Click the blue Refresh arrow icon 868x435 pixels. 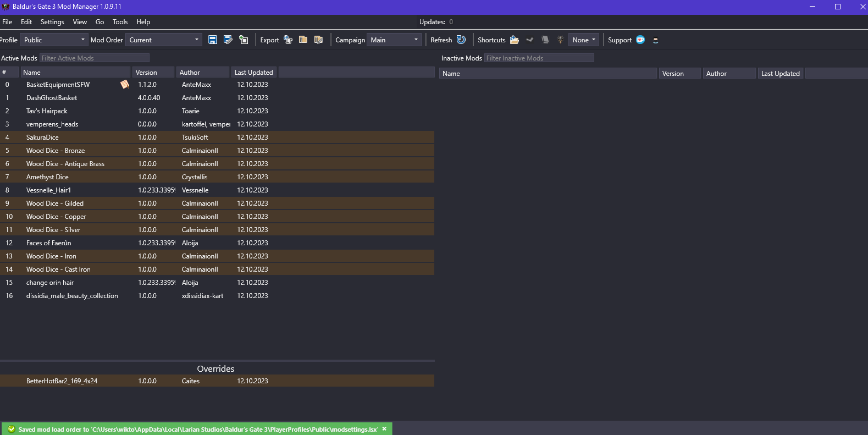[461, 40]
